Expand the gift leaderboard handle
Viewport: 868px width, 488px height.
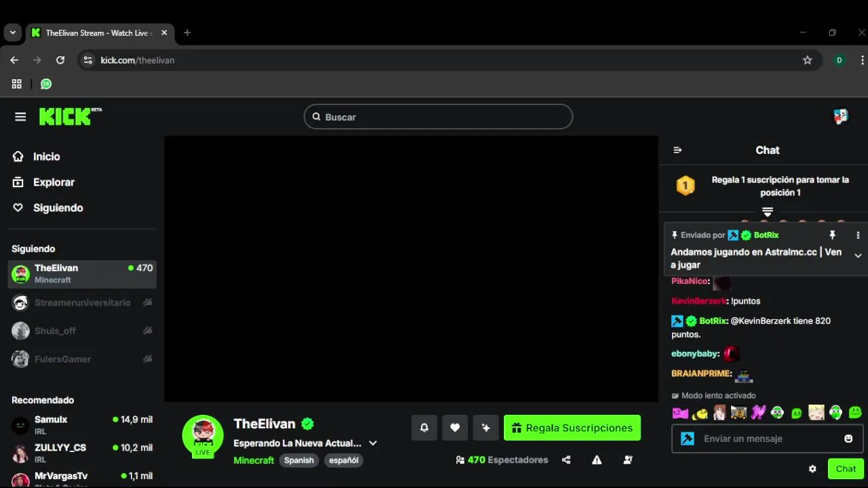coord(768,211)
